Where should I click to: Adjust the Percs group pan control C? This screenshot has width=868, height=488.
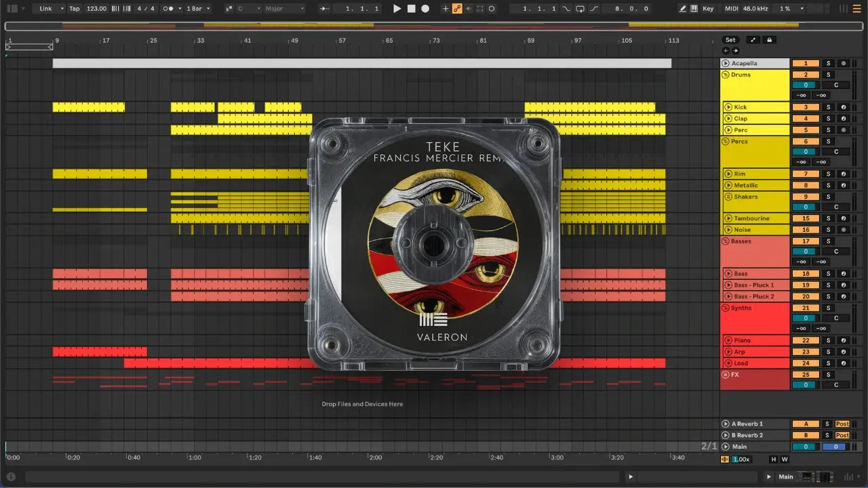836,152
